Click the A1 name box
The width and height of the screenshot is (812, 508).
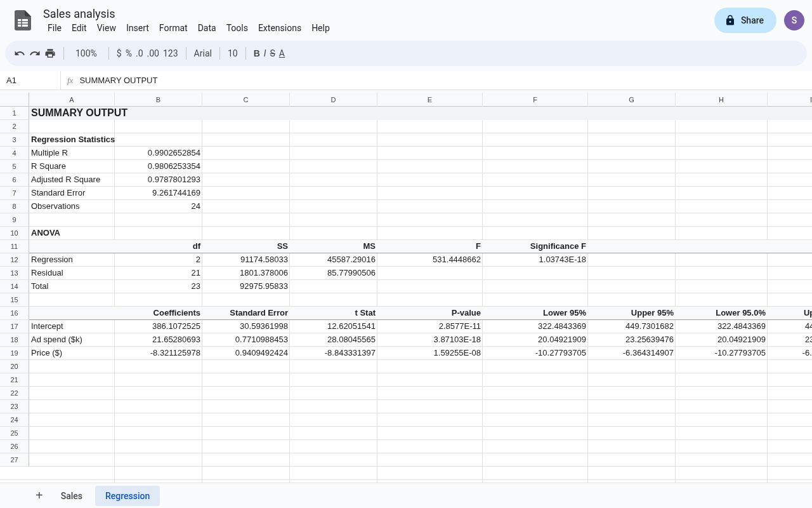coord(30,81)
